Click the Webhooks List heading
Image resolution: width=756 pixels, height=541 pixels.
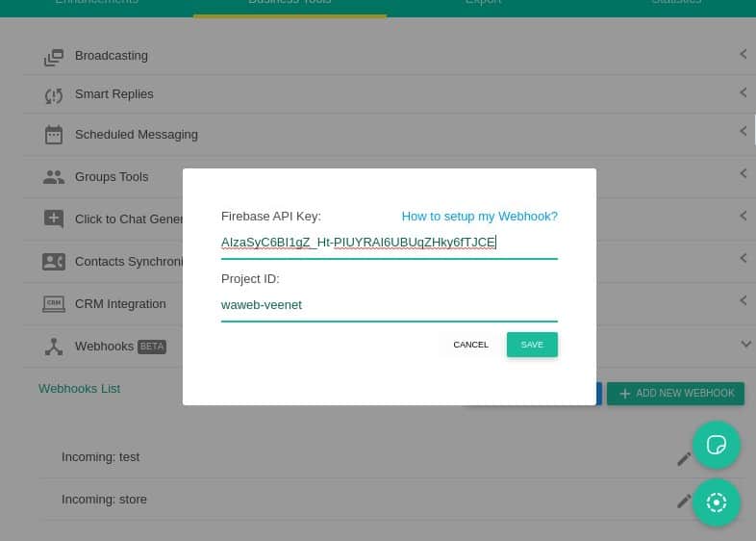coord(80,389)
